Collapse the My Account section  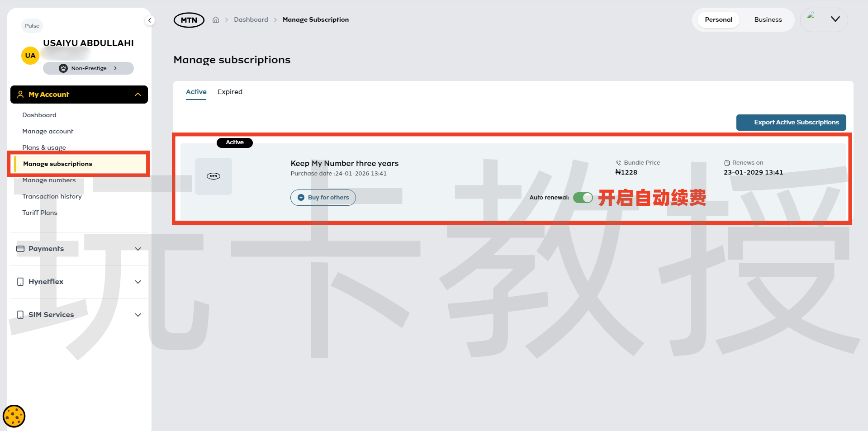coord(138,94)
